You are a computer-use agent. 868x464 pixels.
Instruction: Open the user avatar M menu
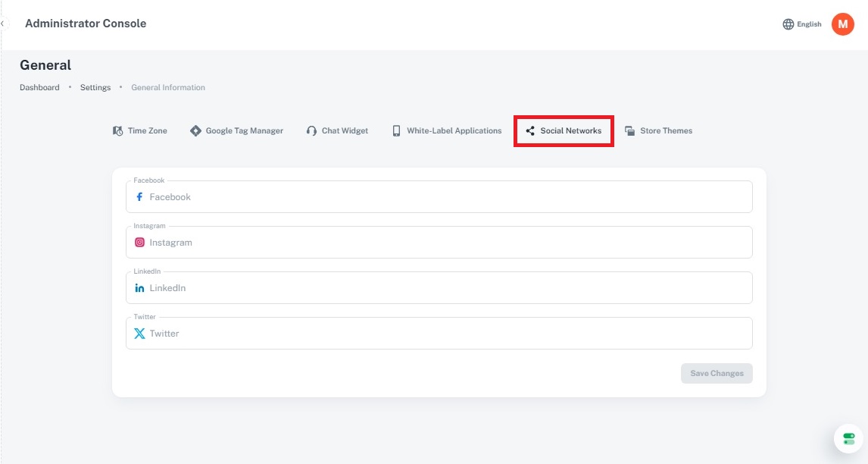(x=842, y=24)
